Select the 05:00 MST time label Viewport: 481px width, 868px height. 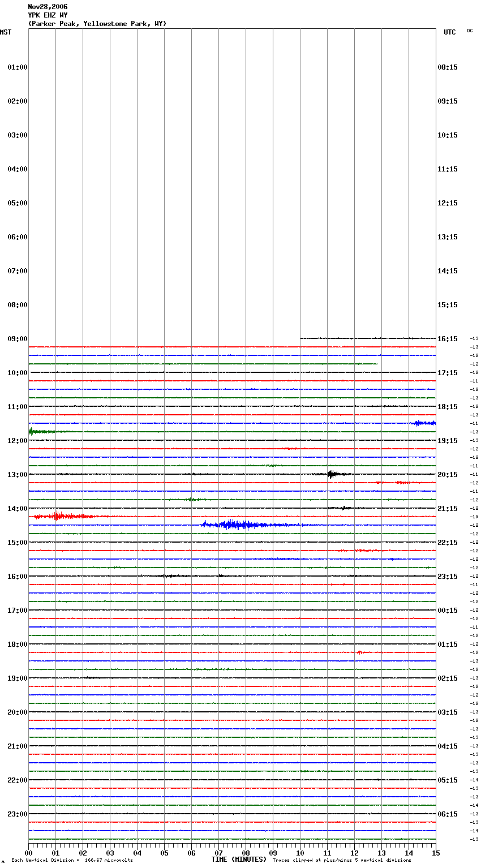pos(18,203)
